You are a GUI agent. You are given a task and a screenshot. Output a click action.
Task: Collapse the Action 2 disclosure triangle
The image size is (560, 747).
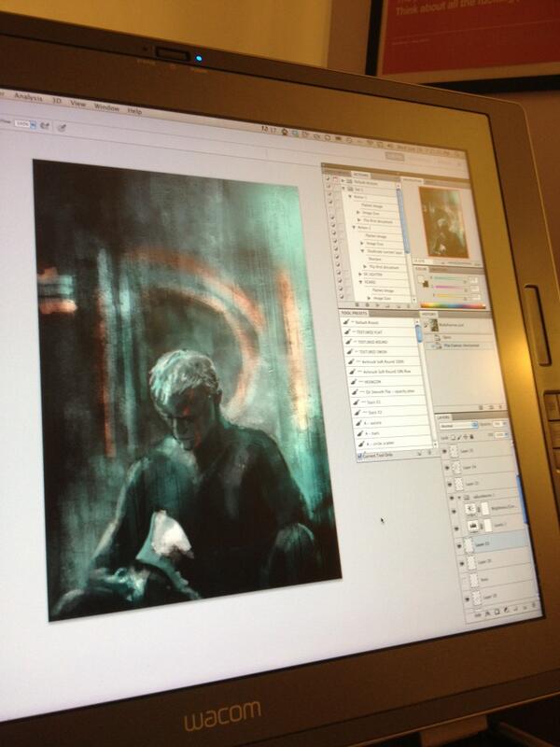355,228
